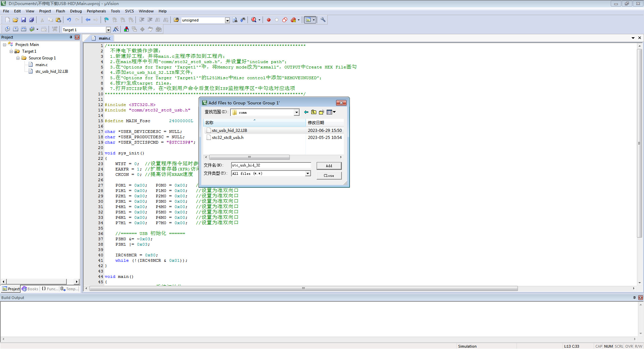Open Options for Target wand icon

116,29
